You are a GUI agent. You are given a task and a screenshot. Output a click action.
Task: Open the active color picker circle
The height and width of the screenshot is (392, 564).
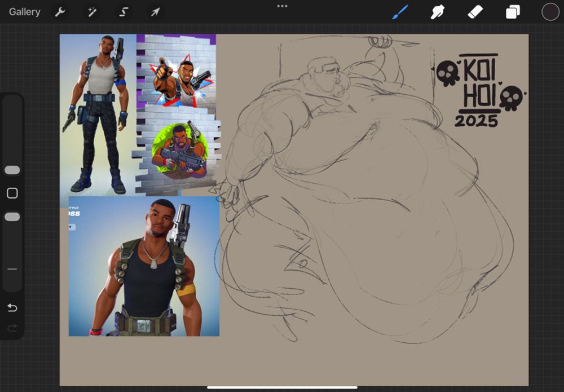(x=550, y=12)
